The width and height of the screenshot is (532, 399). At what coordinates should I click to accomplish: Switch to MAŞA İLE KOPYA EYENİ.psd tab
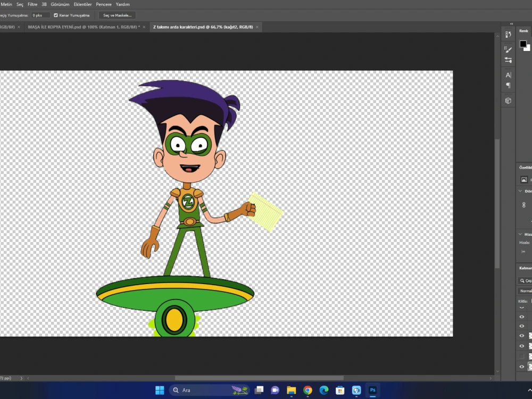84,27
